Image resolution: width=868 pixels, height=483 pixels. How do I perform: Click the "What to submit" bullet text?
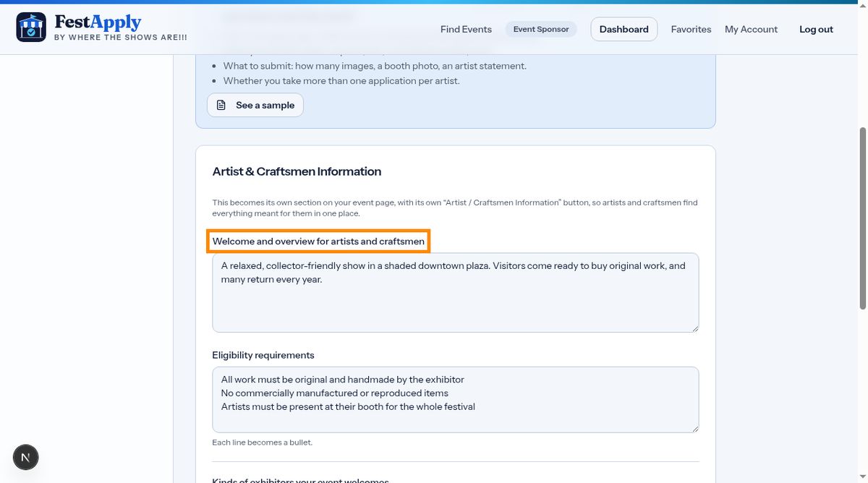coord(375,66)
